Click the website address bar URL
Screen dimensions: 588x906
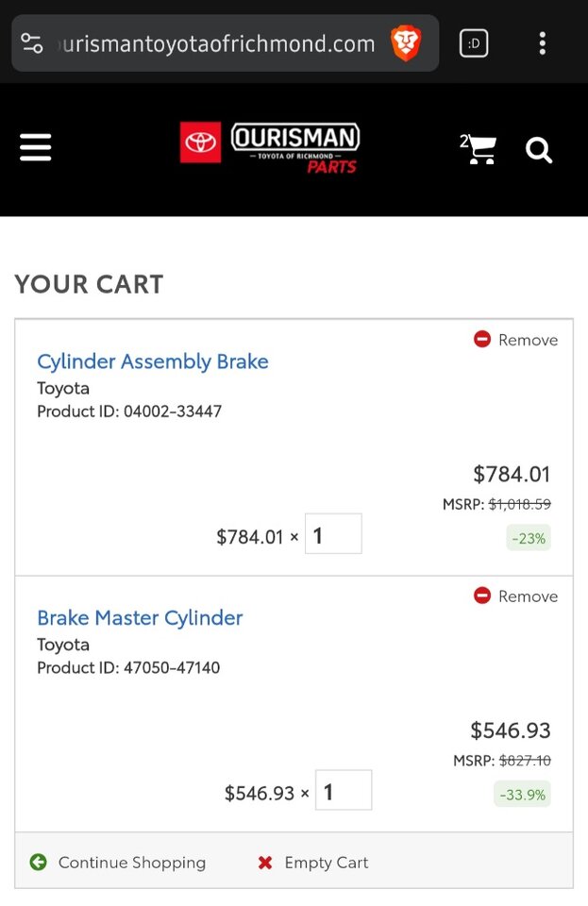(217, 43)
